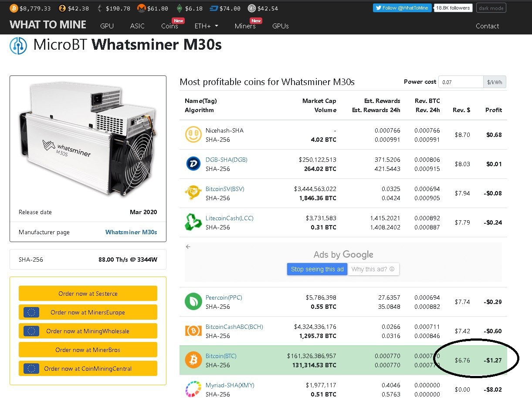Click the Peercoin coin icon
Screen dimensions: 532x410
[193, 302]
